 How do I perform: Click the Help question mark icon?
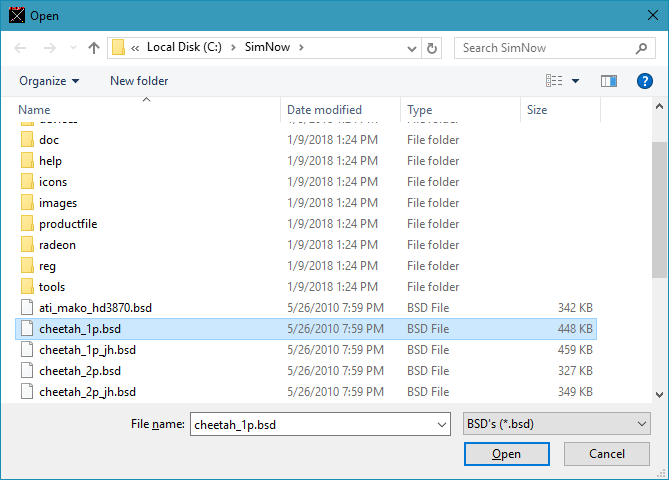pyautogui.click(x=645, y=81)
